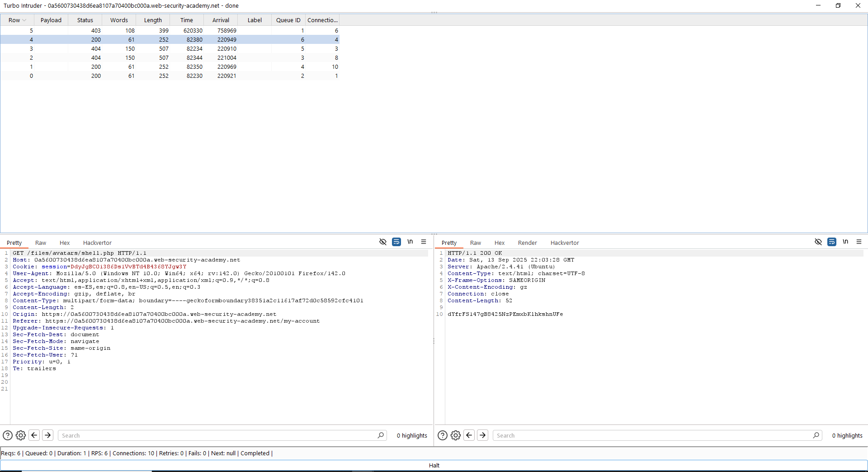The height and width of the screenshot is (472, 868).
Task: Toggle hidden-content eye in request panel
Action: click(x=383, y=242)
